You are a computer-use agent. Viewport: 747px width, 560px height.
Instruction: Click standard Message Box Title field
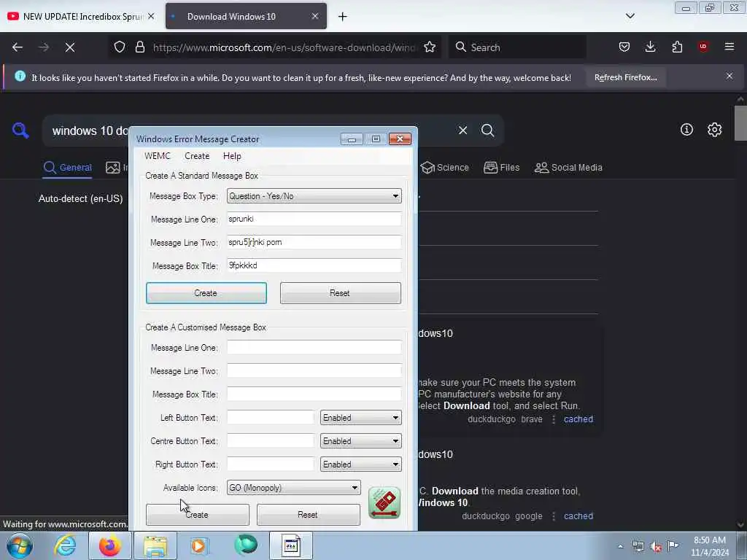tap(314, 265)
